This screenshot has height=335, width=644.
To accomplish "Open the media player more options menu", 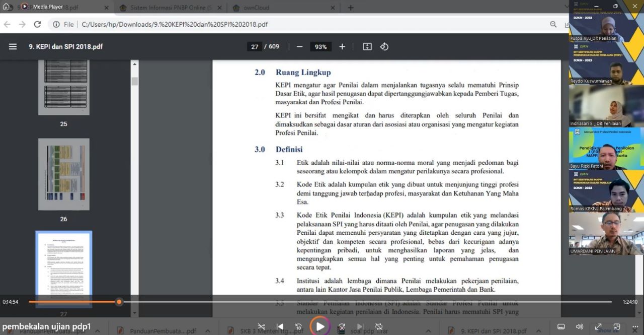I will click(635, 326).
